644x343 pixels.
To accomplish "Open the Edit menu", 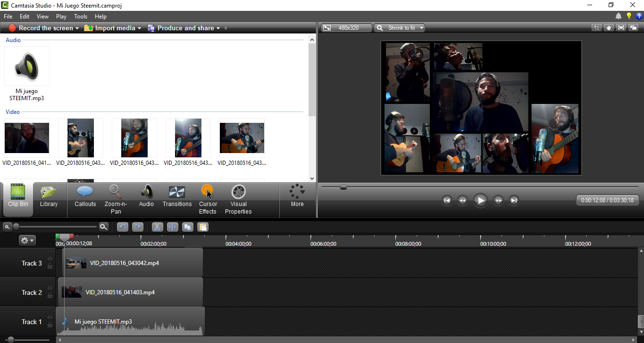I will [x=25, y=16].
